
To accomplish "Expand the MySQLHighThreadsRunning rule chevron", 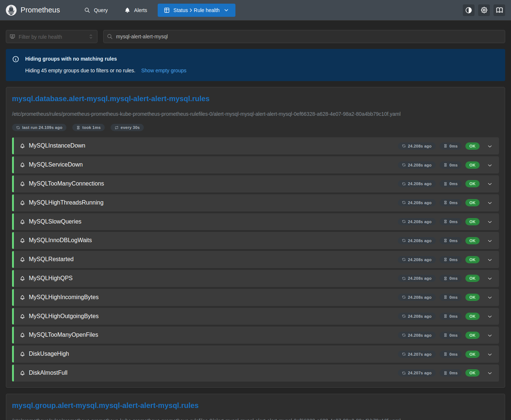I will click(490, 203).
